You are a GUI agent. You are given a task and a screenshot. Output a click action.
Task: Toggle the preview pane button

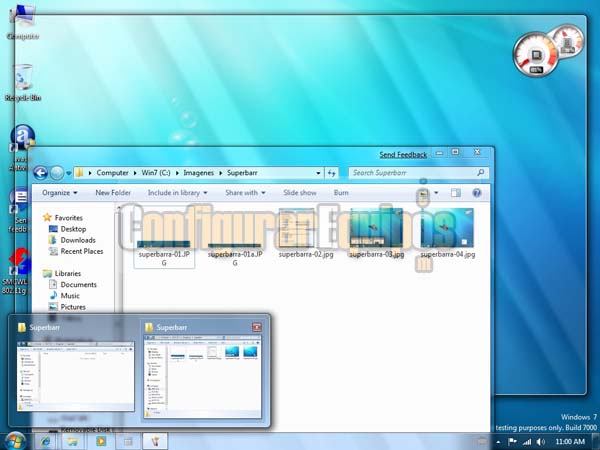click(x=455, y=193)
